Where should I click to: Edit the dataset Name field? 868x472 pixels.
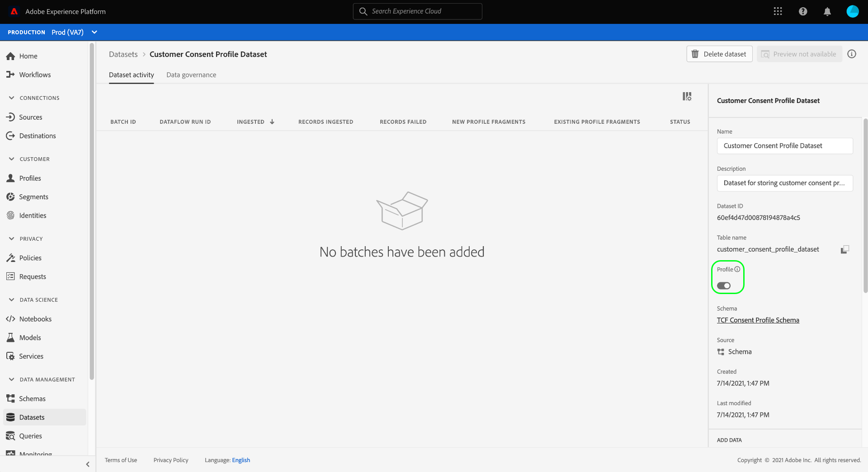(785, 146)
